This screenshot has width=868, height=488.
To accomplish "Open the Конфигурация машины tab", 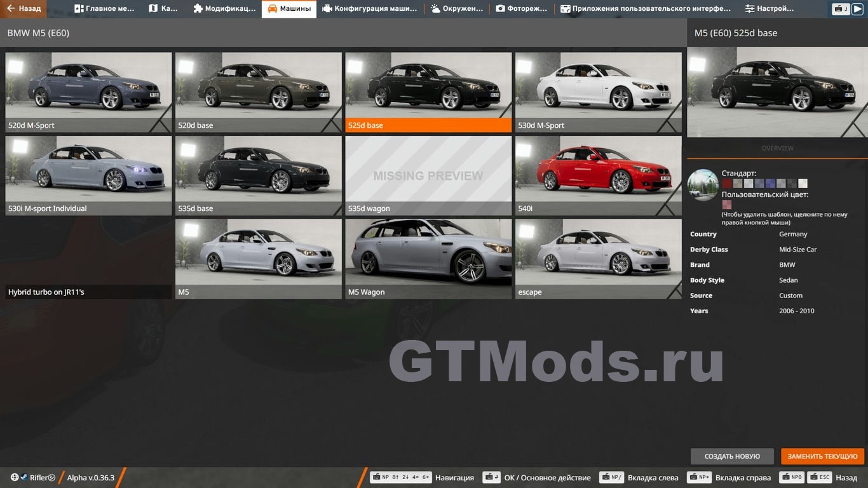I will (369, 9).
